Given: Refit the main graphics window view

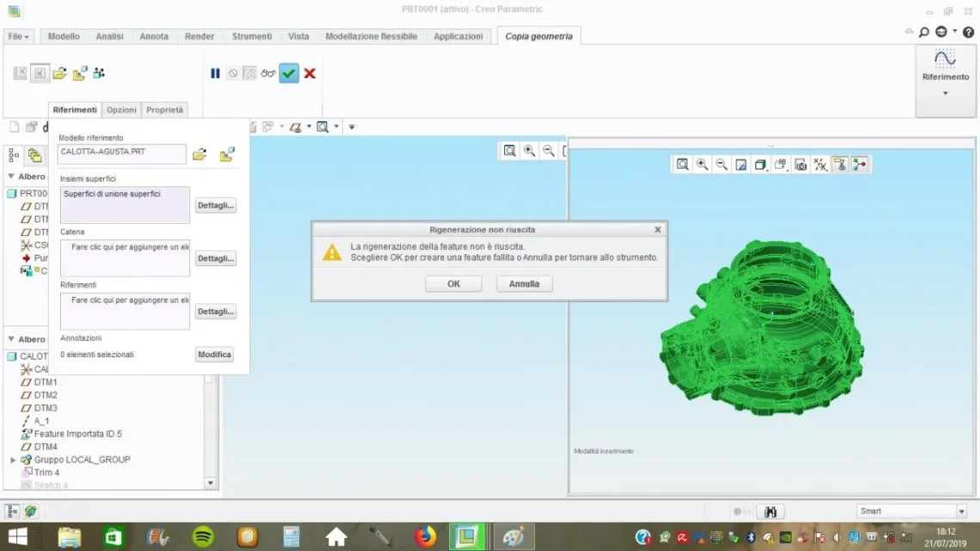Looking at the screenshot, I should click(510, 151).
